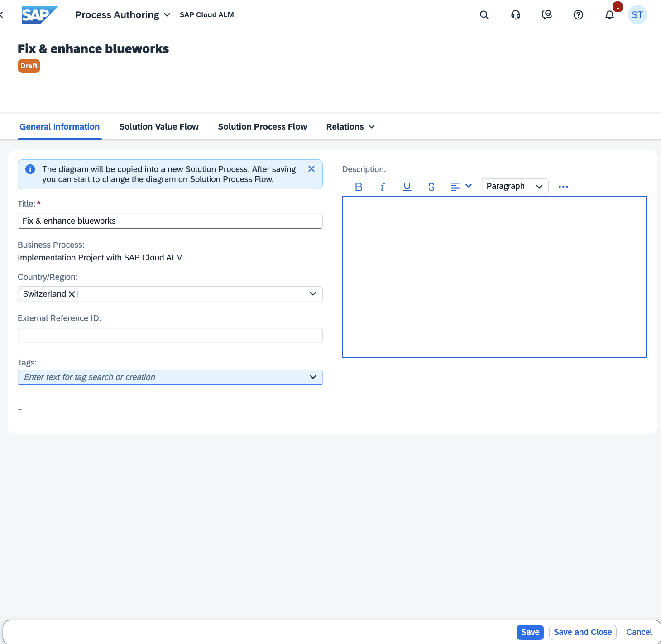Toggle strikethrough formatting in Description
This screenshot has height=644, width=661.
coord(431,187)
